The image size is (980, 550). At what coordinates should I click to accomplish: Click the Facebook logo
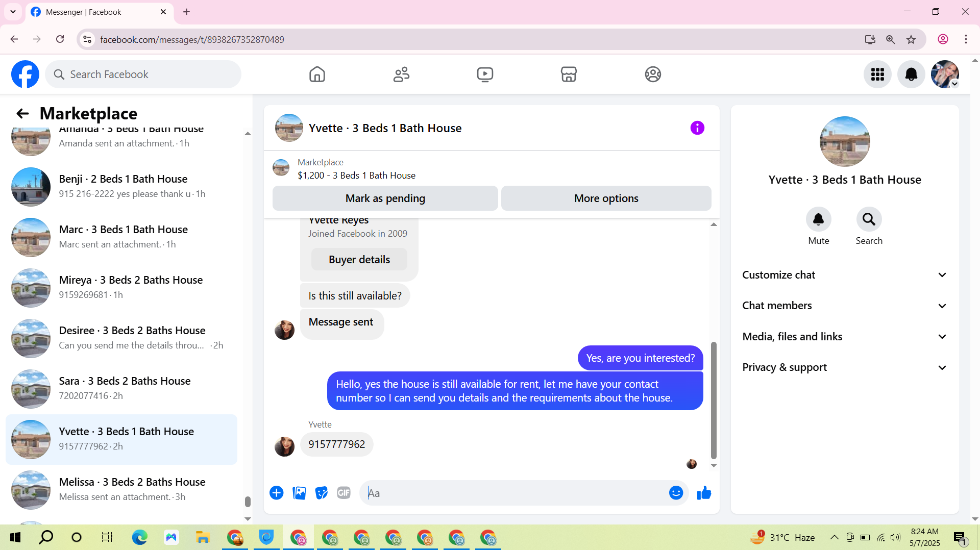coord(25,74)
